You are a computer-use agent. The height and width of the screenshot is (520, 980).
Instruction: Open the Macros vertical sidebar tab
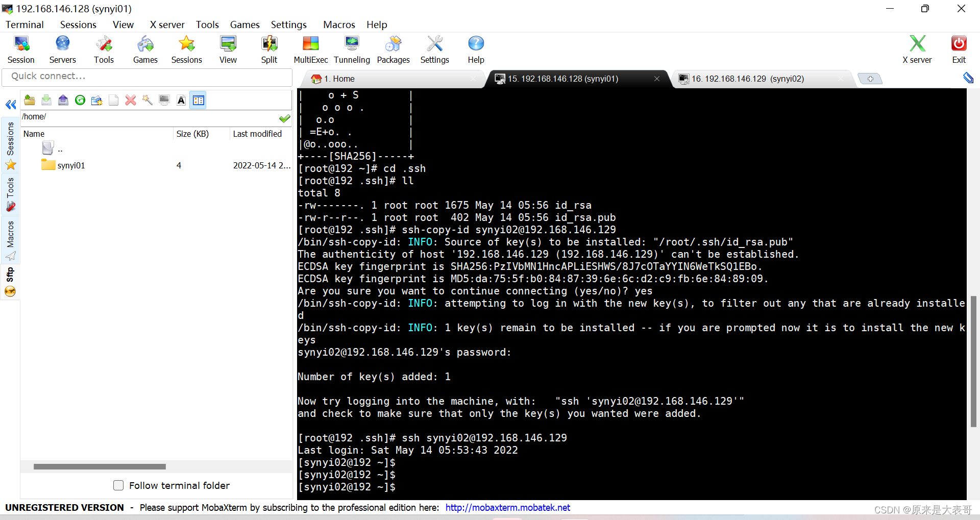10,240
